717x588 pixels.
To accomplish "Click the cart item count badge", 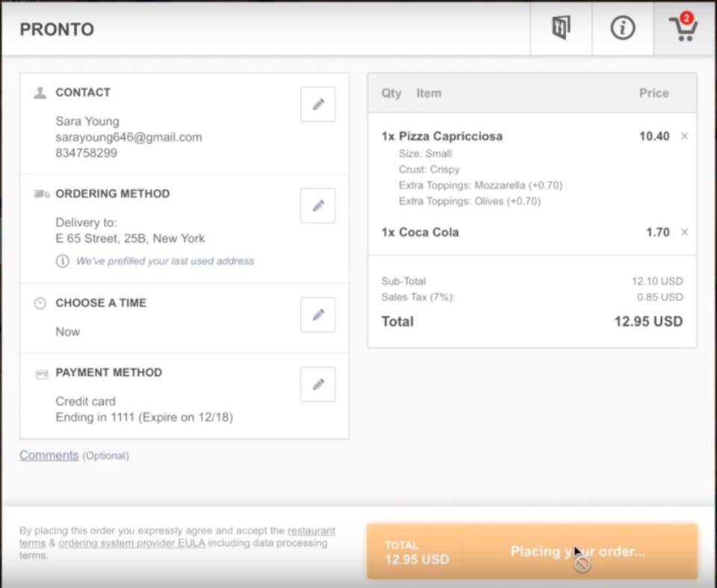I will click(686, 18).
